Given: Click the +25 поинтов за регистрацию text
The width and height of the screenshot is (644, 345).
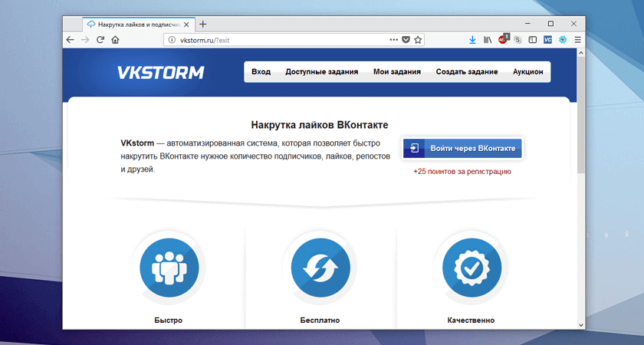Looking at the screenshot, I should 462,172.
